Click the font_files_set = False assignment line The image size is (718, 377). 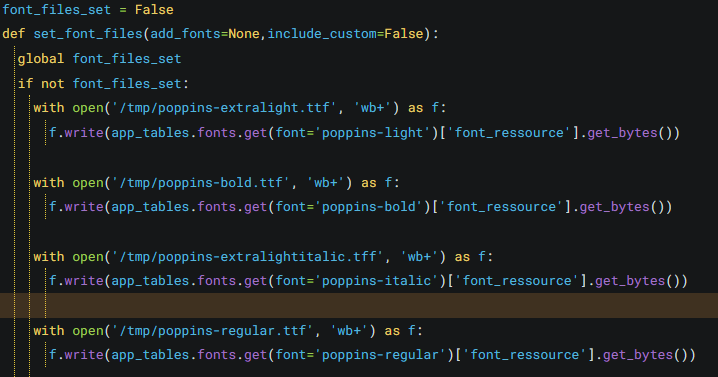[x=88, y=10]
